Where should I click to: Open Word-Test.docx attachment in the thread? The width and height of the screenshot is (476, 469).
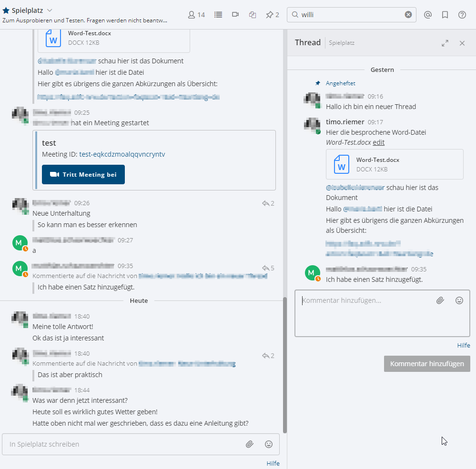coord(378,160)
